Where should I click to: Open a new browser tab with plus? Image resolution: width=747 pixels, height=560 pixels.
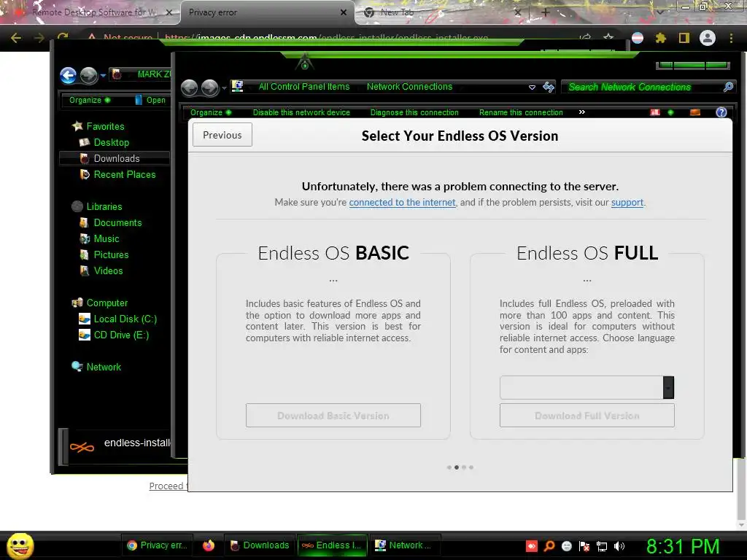[x=546, y=12]
